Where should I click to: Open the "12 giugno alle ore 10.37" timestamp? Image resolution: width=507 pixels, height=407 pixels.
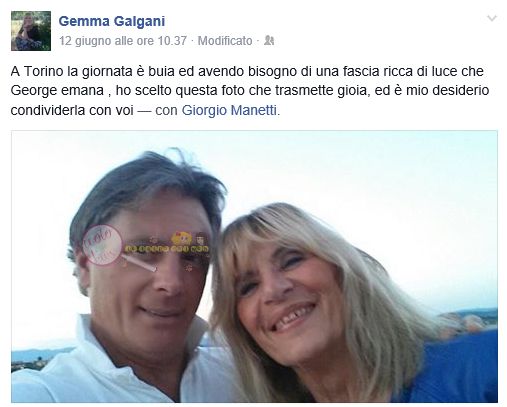pos(123,41)
